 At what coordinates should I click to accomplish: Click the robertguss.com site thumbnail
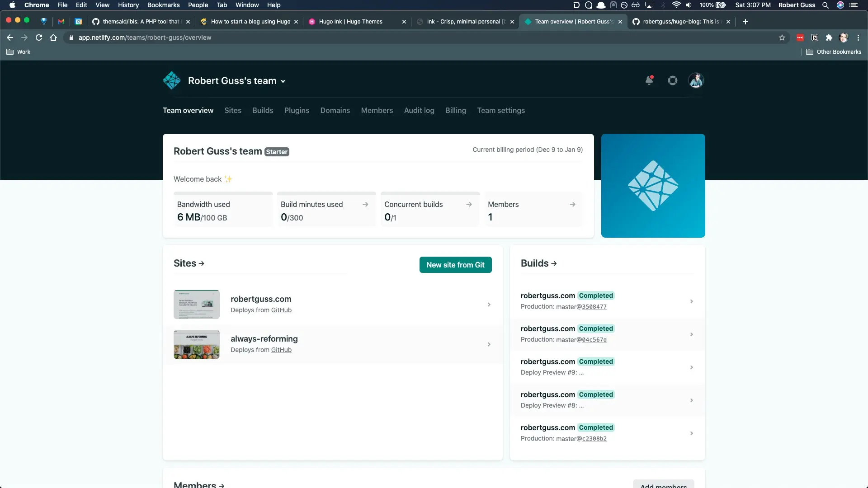tap(197, 304)
